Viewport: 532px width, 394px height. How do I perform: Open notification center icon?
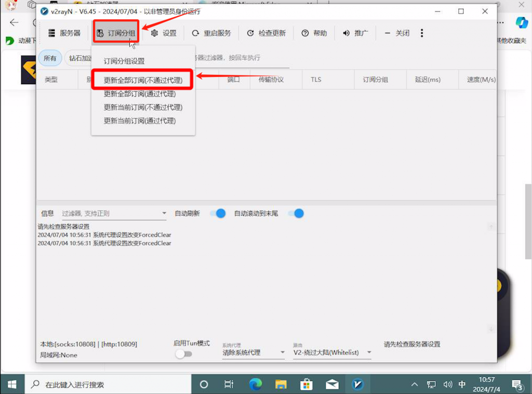517,385
